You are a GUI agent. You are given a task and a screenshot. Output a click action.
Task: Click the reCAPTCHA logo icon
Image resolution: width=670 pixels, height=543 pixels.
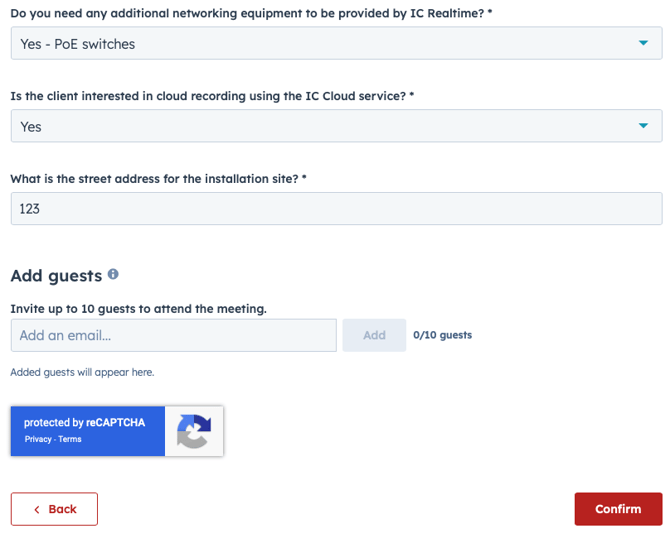click(x=194, y=431)
